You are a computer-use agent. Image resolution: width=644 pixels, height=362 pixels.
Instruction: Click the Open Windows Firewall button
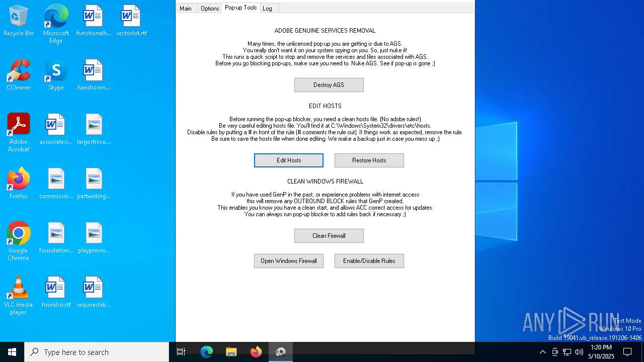[x=289, y=261]
